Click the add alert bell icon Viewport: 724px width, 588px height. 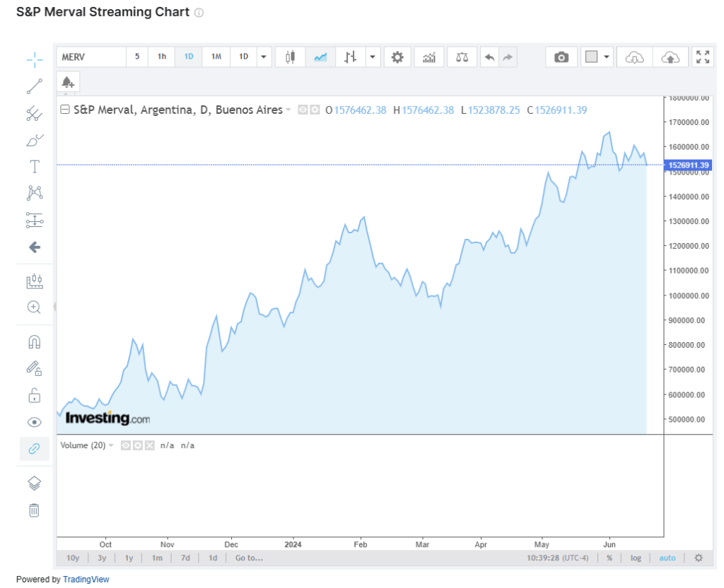click(x=69, y=82)
